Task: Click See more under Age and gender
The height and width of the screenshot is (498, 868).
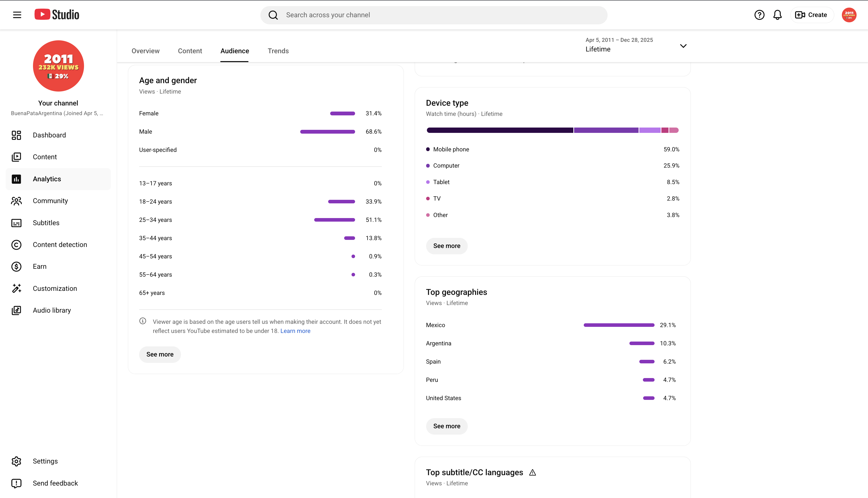Action: pyautogui.click(x=160, y=354)
